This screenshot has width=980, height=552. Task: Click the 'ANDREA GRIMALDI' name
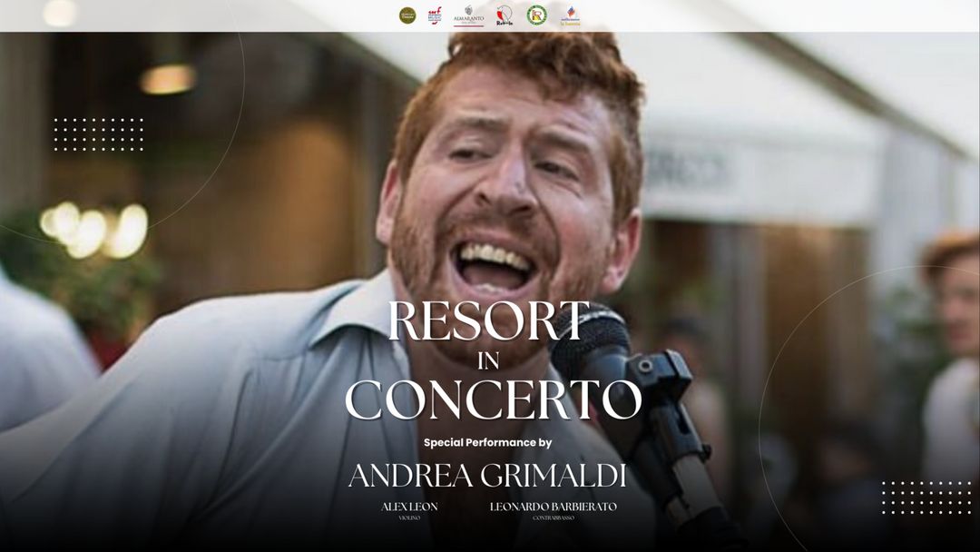click(x=487, y=476)
